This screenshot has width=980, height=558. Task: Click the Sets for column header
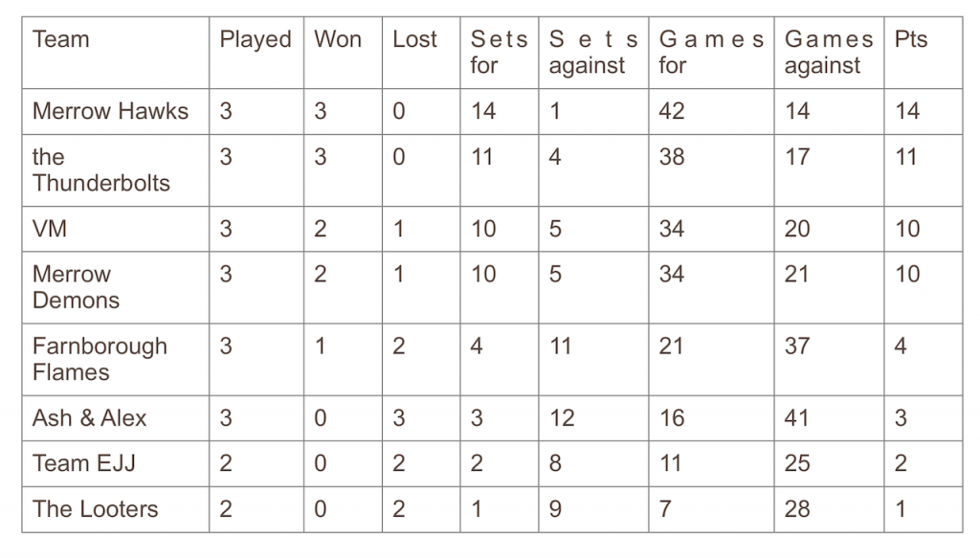pos(499,53)
